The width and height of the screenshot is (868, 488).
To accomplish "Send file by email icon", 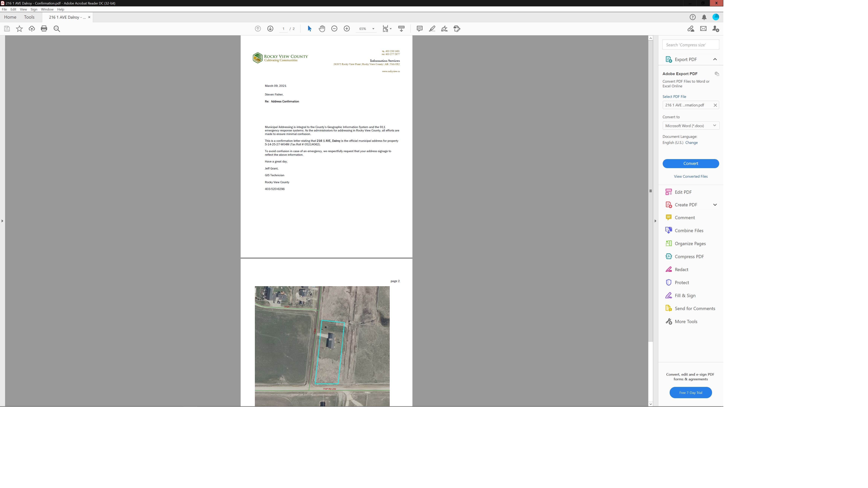I will tap(703, 29).
